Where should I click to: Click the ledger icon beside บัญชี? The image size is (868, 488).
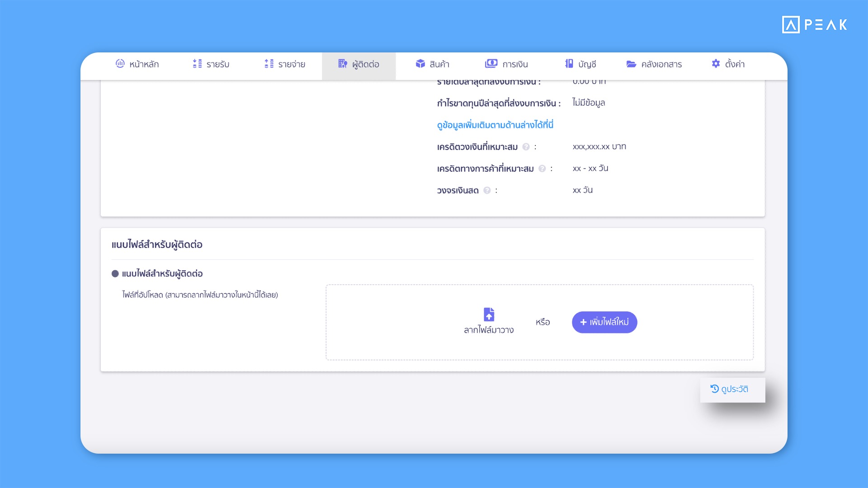click(x=569, y=64)
